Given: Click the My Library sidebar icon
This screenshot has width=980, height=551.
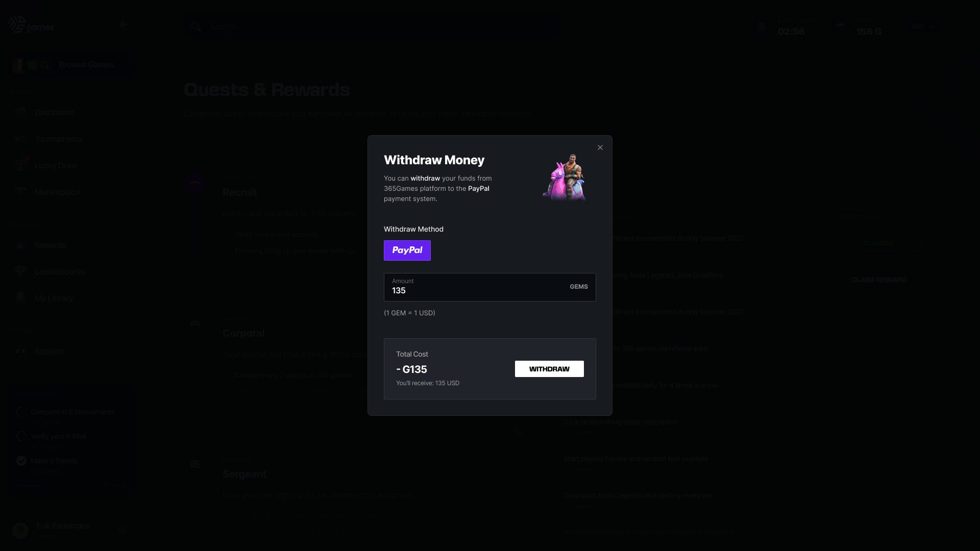Looking at the screenshot, I should pos(19,298).
